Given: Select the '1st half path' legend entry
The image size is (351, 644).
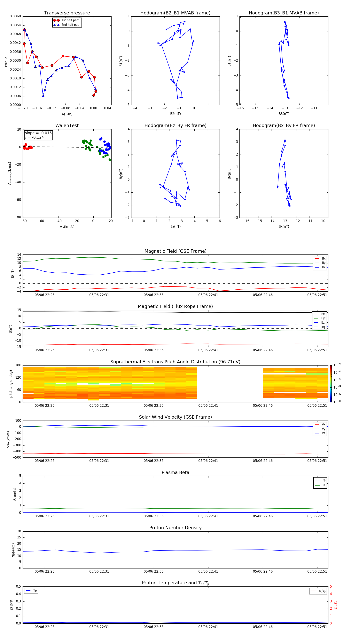Looking at the screenshot, I should 67,20.
